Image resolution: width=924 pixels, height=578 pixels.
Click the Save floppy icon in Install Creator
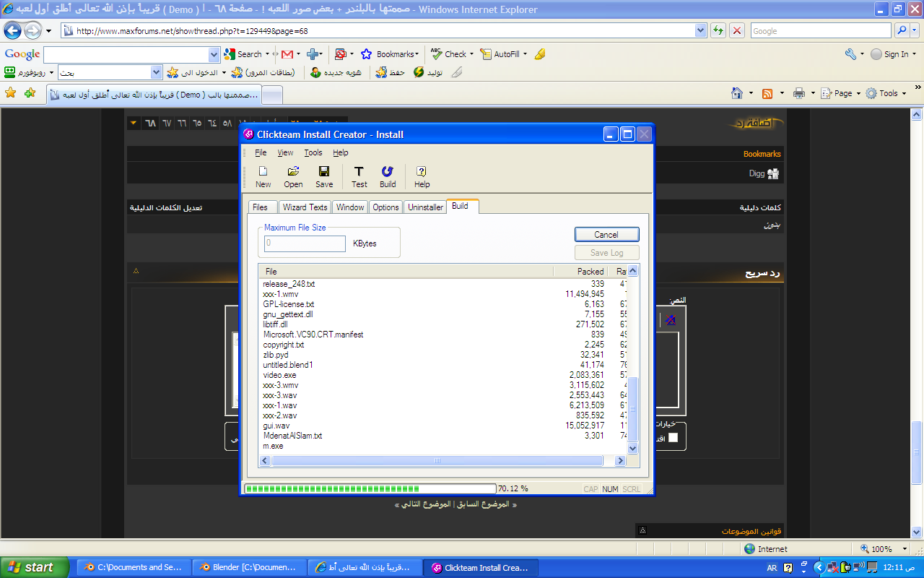324,172
